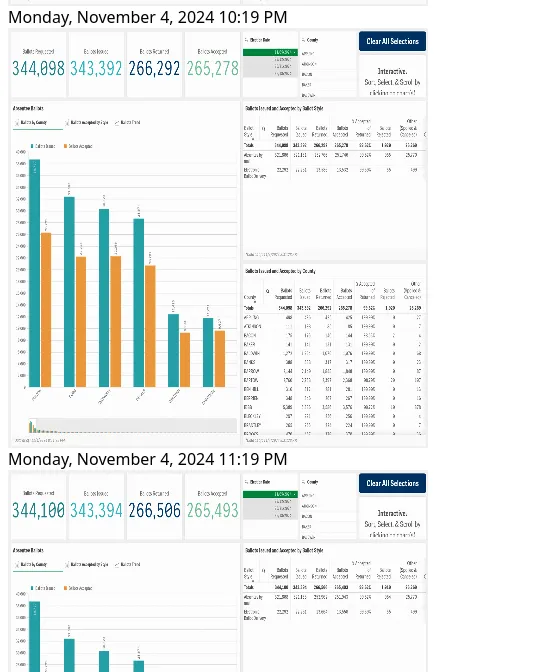The image size is (544, 672).
Task: Click Clear All Selections in 11:19 PM dashboard
Action: (x=392, y=483)
